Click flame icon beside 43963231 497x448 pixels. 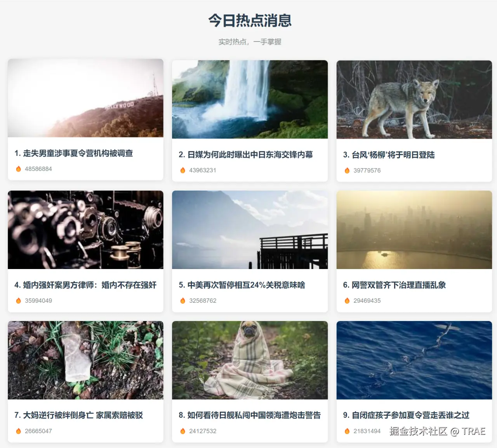click(182, 170)
